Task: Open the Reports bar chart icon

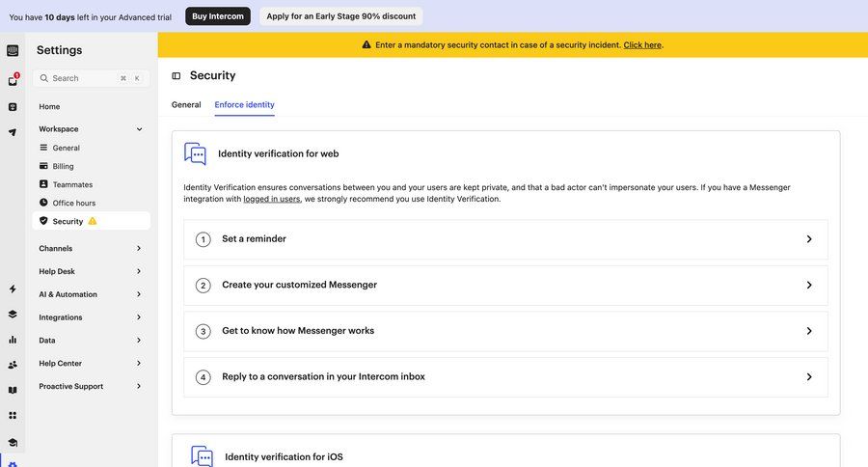Action: pos(13,340)
